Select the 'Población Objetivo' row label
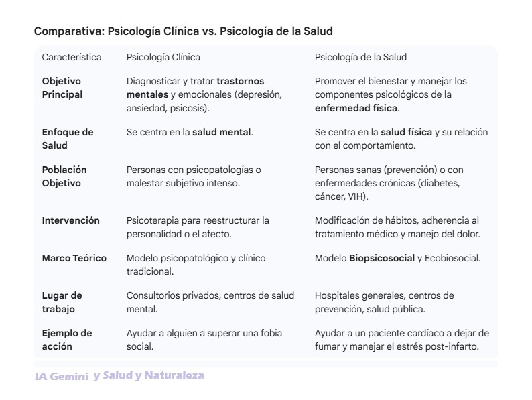The height and width of the screenshot is (400, 532). click(x=64, y=176)
